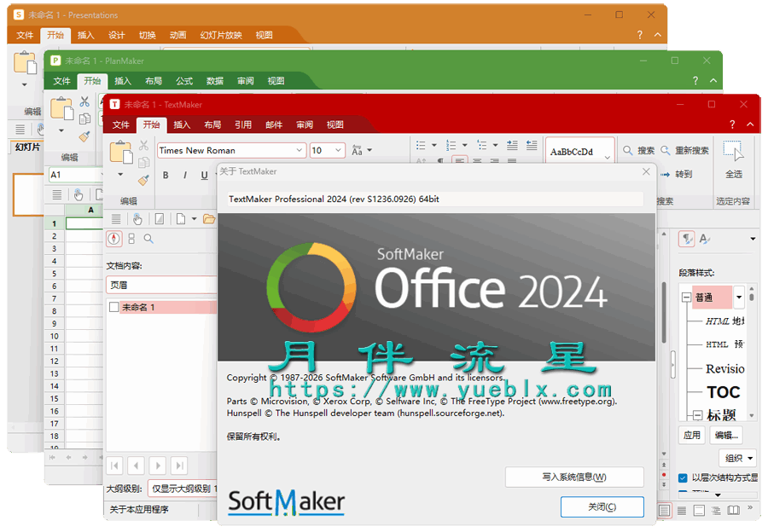Click the Bold button in TextMaker ribbon

coord(166,176)
